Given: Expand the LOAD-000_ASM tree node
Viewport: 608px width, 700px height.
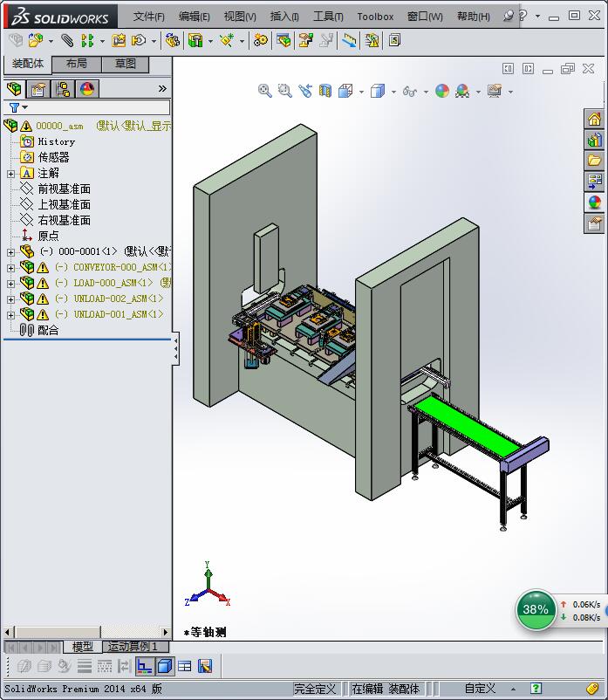Looking at the screenshot, I should click(10, 284).
